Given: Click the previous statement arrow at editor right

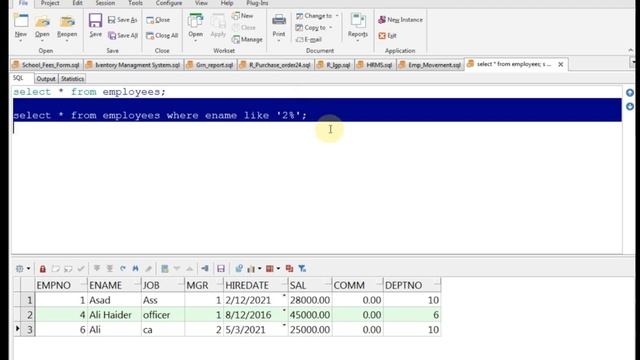Looking at the screenshot, I should (630, 93).
